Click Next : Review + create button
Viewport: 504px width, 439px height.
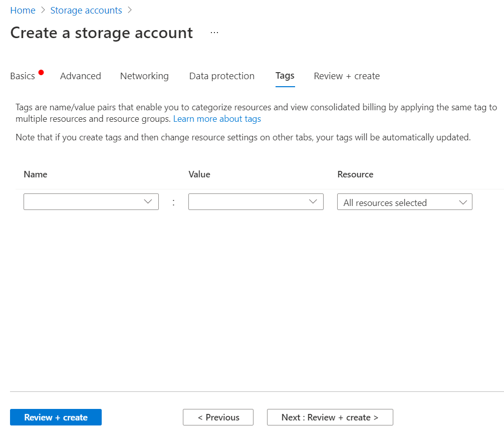(x=330, y=417)
